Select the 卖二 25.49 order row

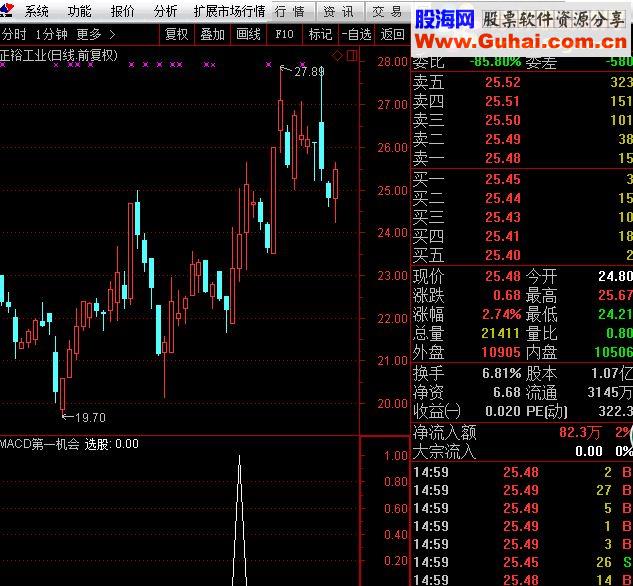tap(522, 139)
